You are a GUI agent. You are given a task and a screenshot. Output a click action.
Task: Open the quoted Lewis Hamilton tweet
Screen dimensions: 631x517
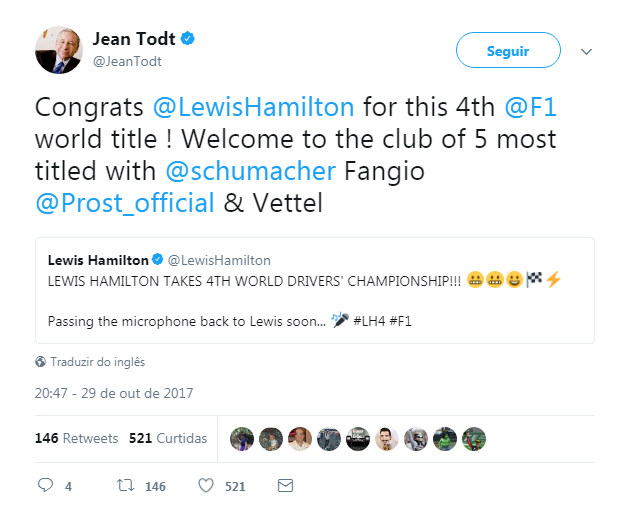pos(314,290)
